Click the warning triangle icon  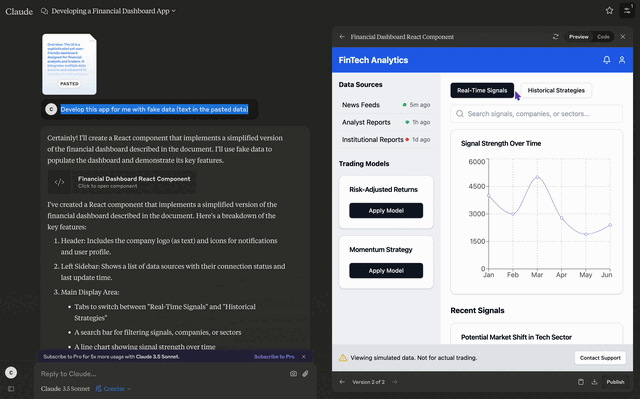pos(343,358)
